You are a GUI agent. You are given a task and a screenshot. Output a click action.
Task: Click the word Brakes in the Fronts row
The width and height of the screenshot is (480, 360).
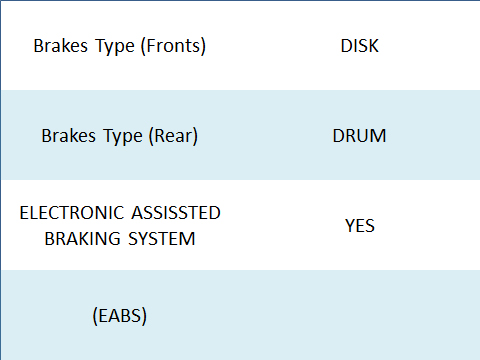point(61,46)
